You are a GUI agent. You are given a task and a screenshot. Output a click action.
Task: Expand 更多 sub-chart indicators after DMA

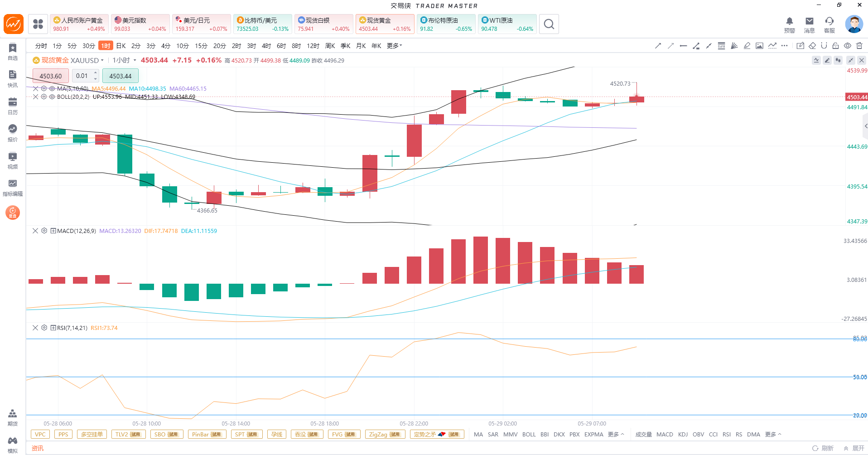773,435
